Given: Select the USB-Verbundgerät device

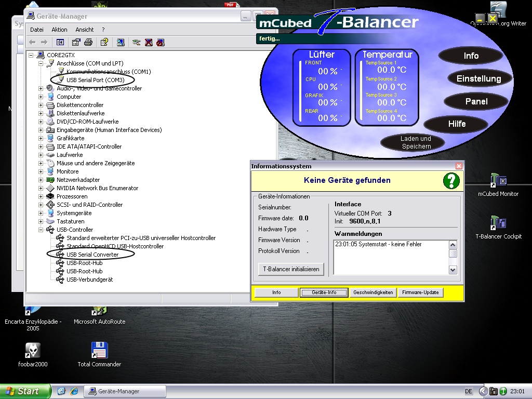Looking at the screenshot, I should click(x=89, y=280).
